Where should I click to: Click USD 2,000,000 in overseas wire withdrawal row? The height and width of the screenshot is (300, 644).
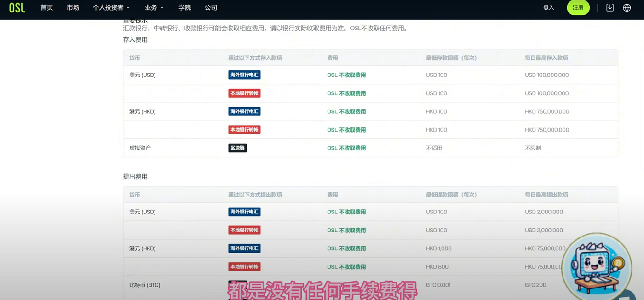544,212
